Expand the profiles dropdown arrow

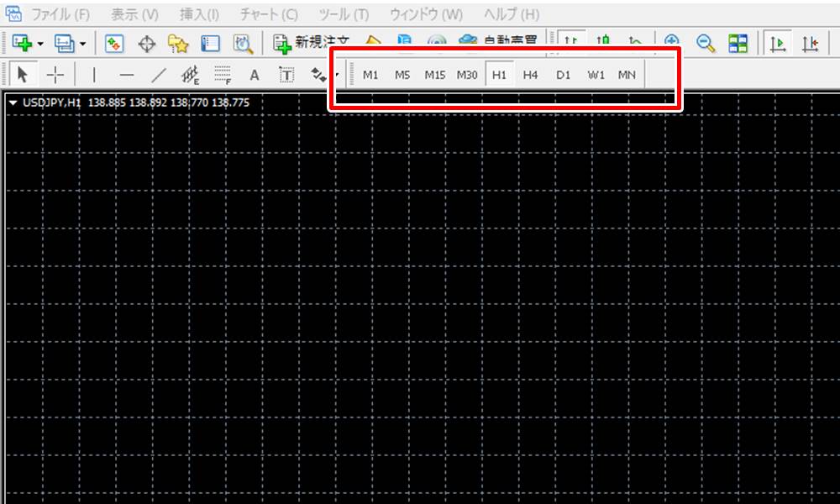click(82, 44)
